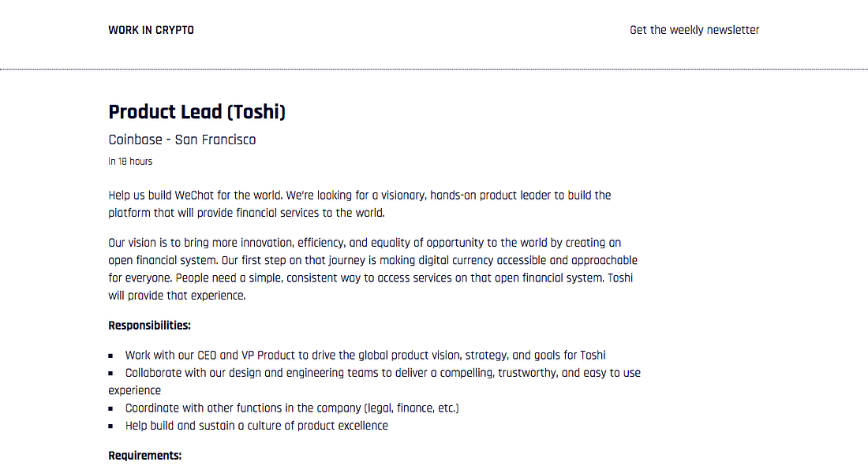Click the Product Lead (Toshi) job title
This screenshot has height=473, width=868.
coord(197,112)
